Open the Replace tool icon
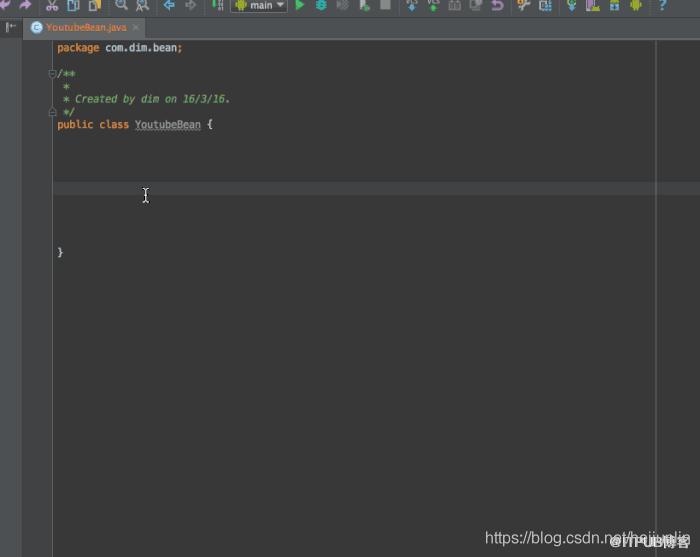 (x=142, y=5)
